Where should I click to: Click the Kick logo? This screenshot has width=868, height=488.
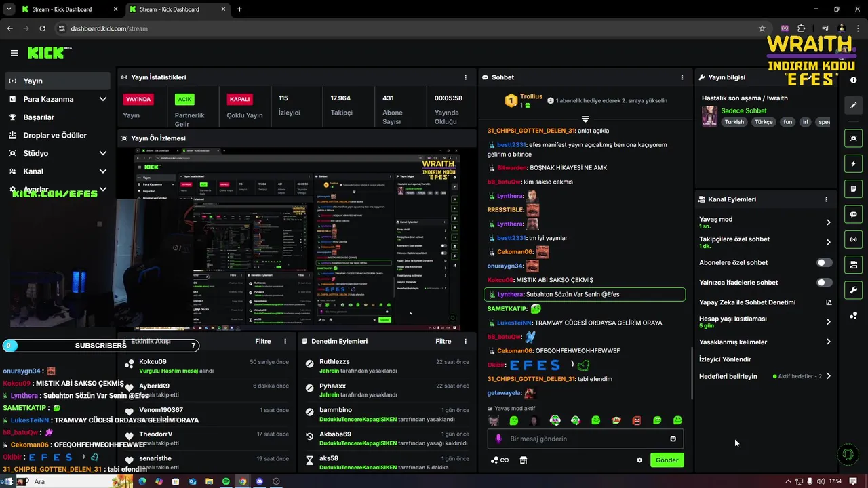(x=49, y=53)
